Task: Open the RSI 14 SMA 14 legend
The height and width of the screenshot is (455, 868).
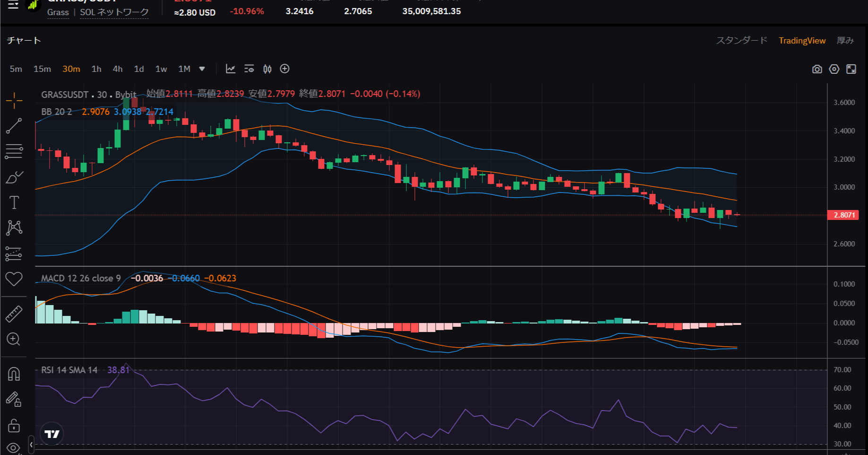Action: point(69,370)
